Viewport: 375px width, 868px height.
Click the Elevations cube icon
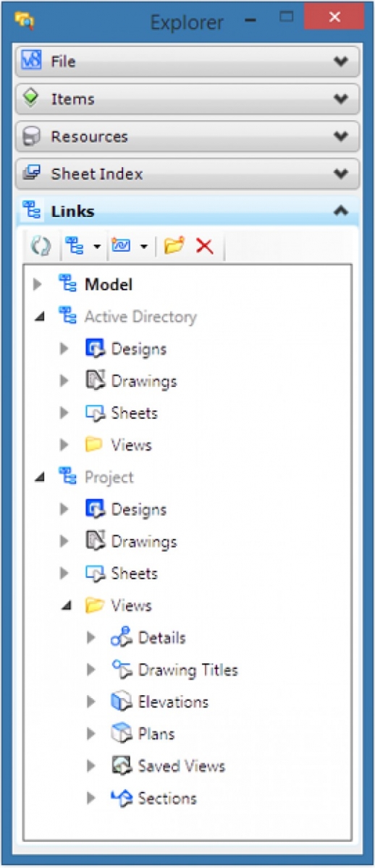(120, 702)
